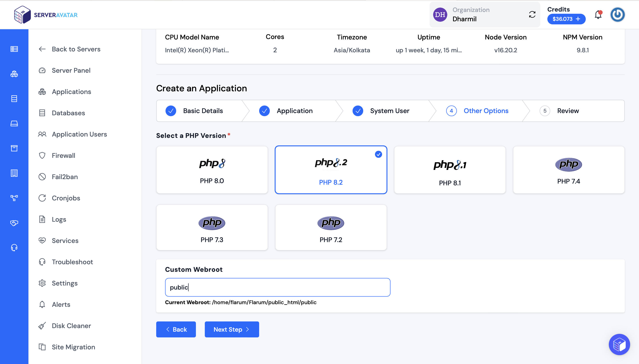Select the PHP 8.2 version card

[x=331, y=170]
